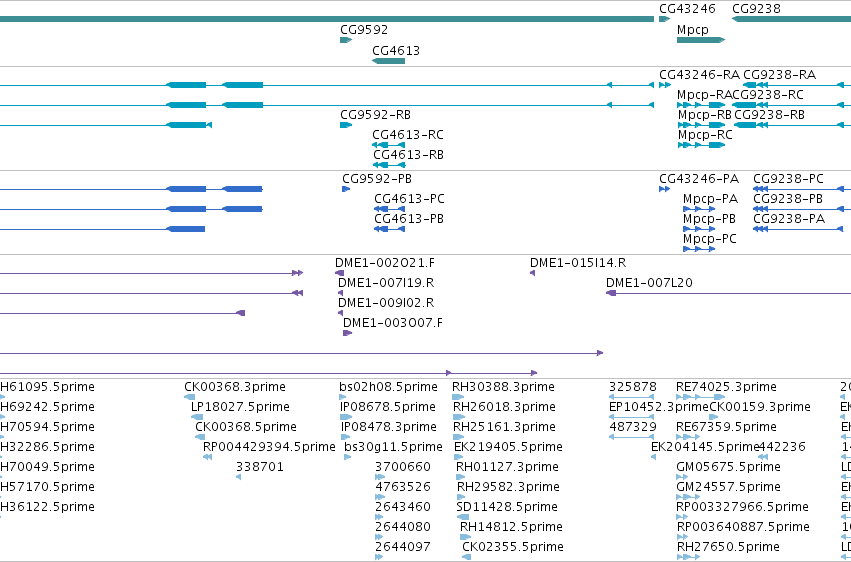
Task: Select the CG43246 gene feature label
Action: tap(687, 9)
